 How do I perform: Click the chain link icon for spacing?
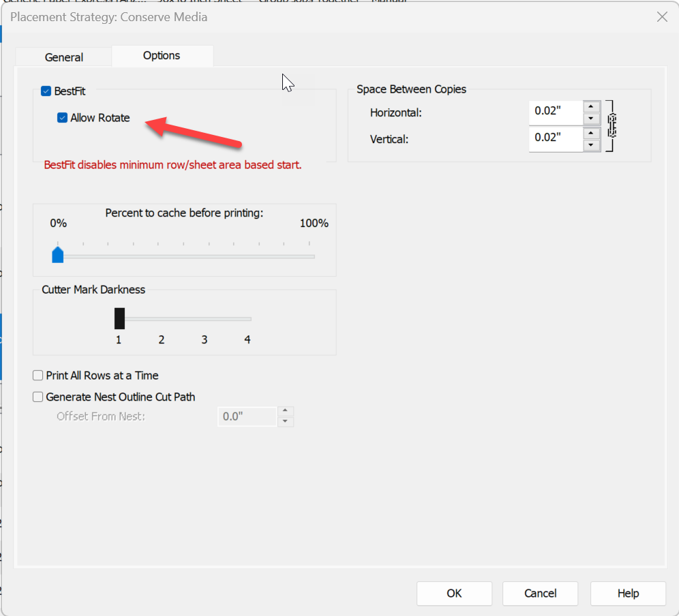point(612,125)
